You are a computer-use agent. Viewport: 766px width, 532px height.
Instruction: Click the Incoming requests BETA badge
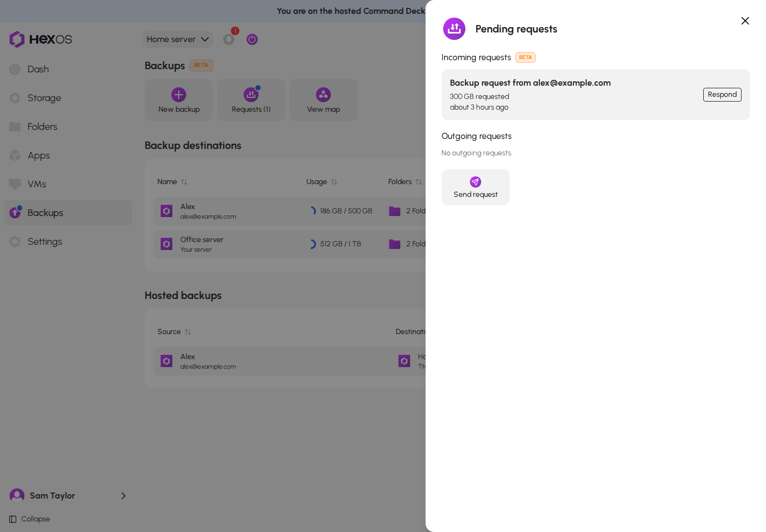click(x=526, y=57)
